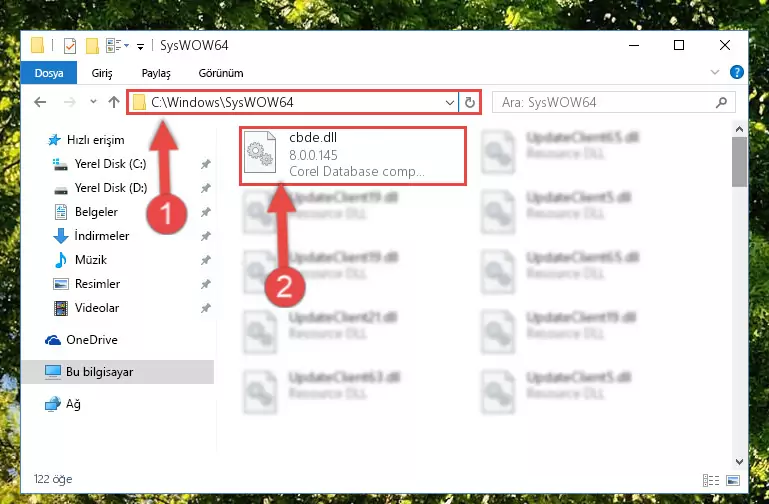Click the pin icon next to Yerel Disk (D:)
The image size is (769, 504).
pos(205,188)
